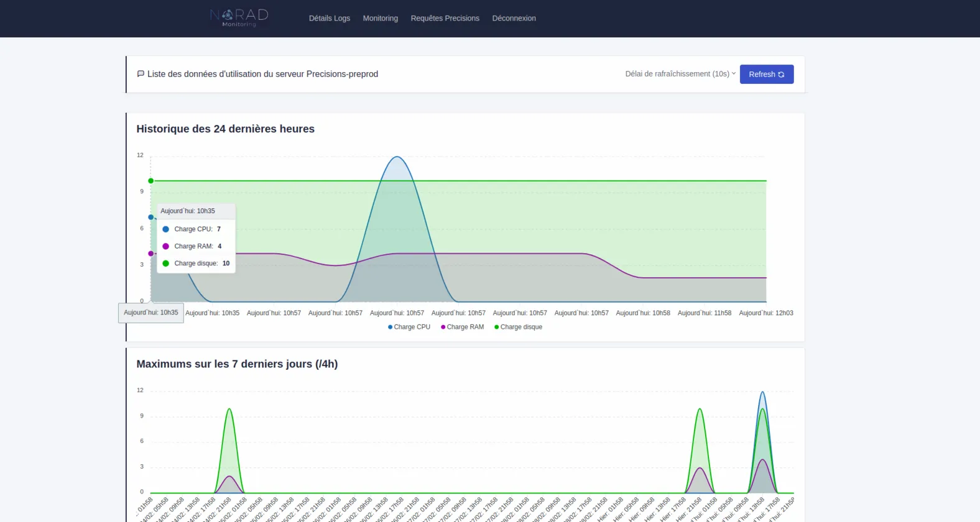Click the purple RAM data point marker

point(150,254)
